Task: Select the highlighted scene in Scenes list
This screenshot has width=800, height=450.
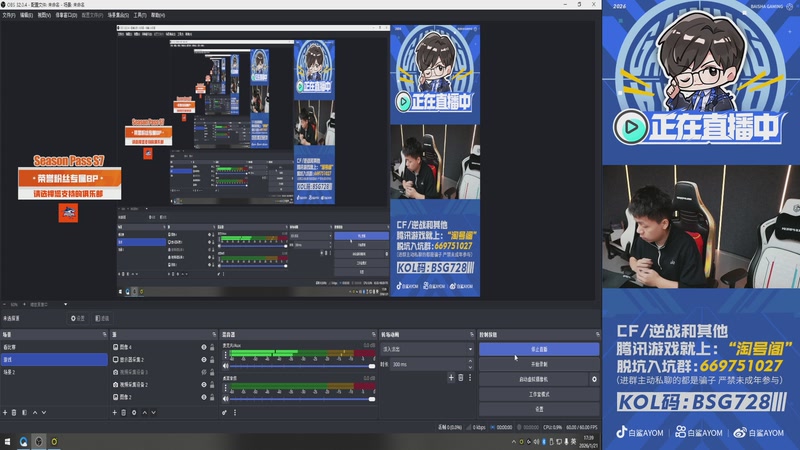Action: tap(54, 359)
